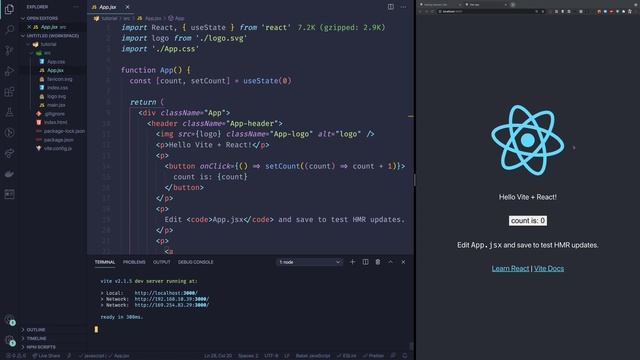Add a new terminal with plus icon
640x360 pixels.
352,262
